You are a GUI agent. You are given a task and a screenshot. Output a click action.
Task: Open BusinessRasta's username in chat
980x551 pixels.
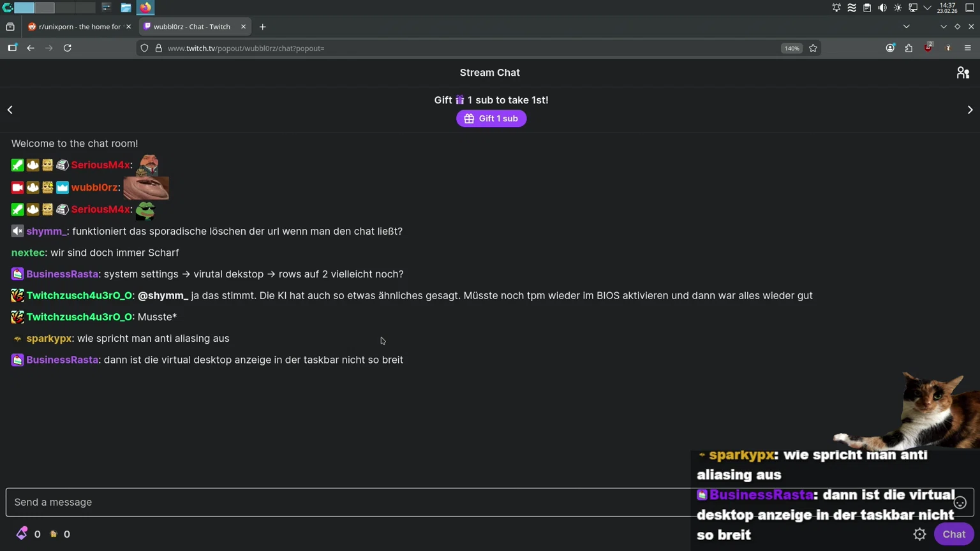[x=62, y=274]
